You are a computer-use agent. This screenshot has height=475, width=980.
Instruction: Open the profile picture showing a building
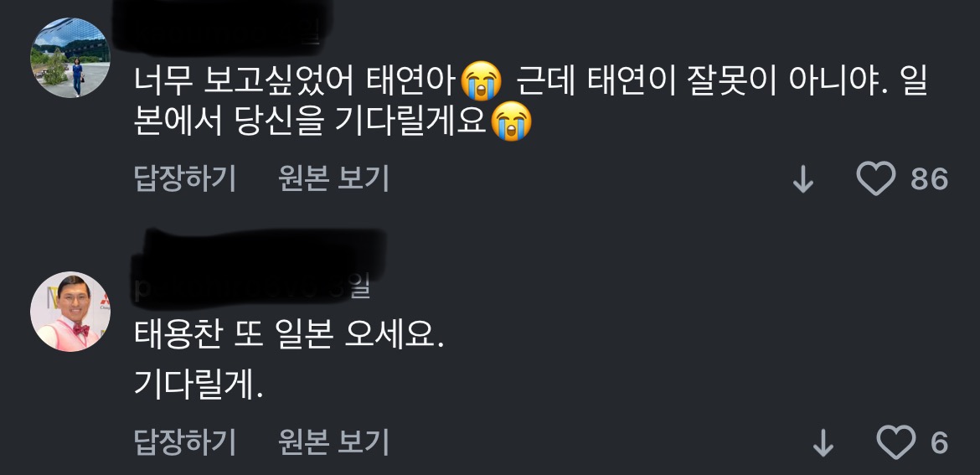70,58
